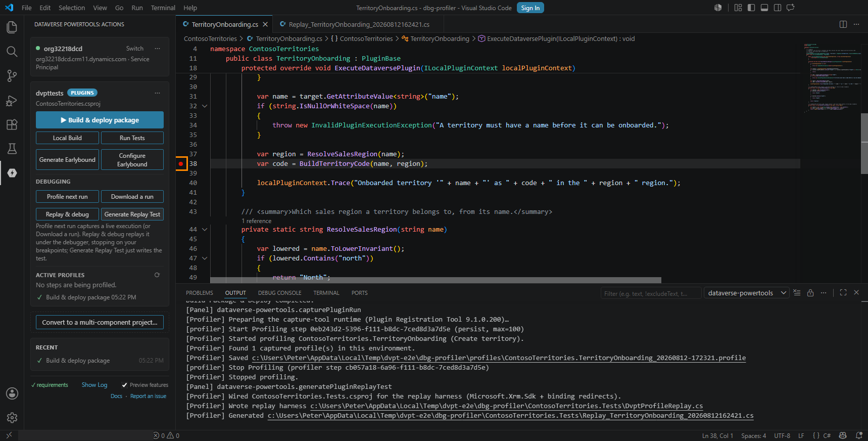Viewport: 868px width, 441px height.
Task: Click Convert to a multi-component project button
Action: (100, 322)
